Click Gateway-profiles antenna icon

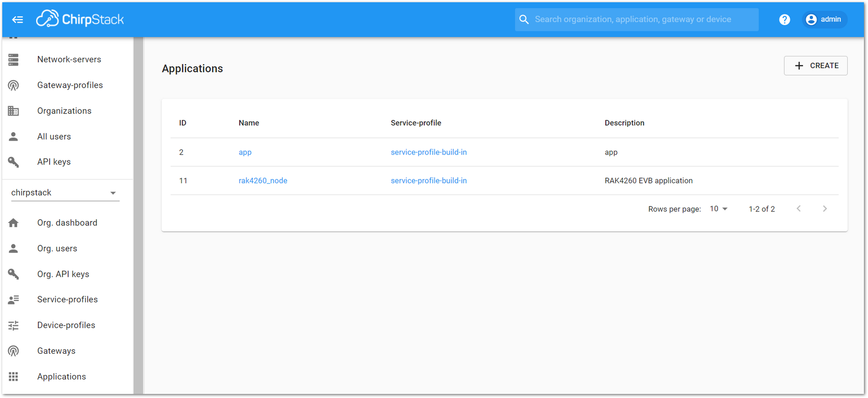(14, 85)
